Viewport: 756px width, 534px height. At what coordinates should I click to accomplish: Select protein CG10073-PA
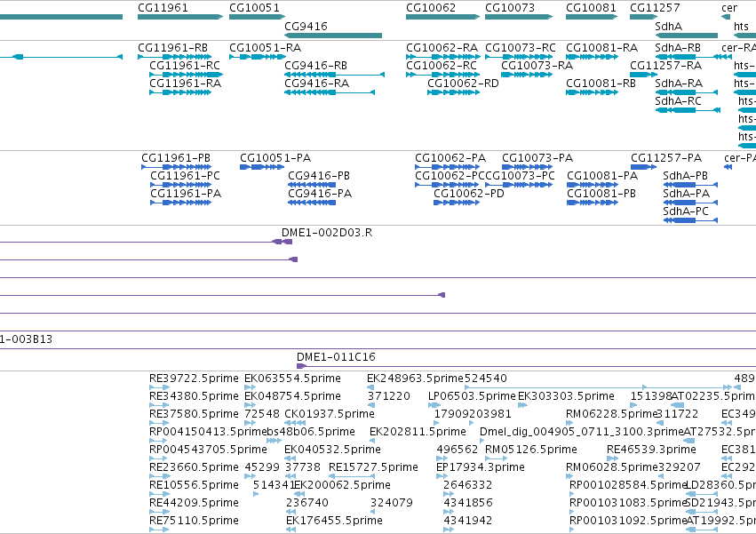[527, 167]
